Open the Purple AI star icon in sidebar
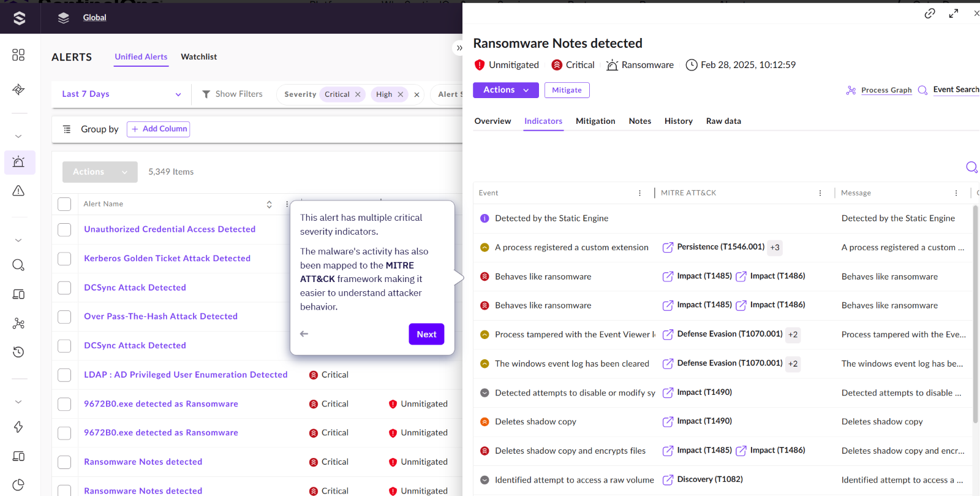The width and height of the screenshot is (980, 496). coord(18,90)
